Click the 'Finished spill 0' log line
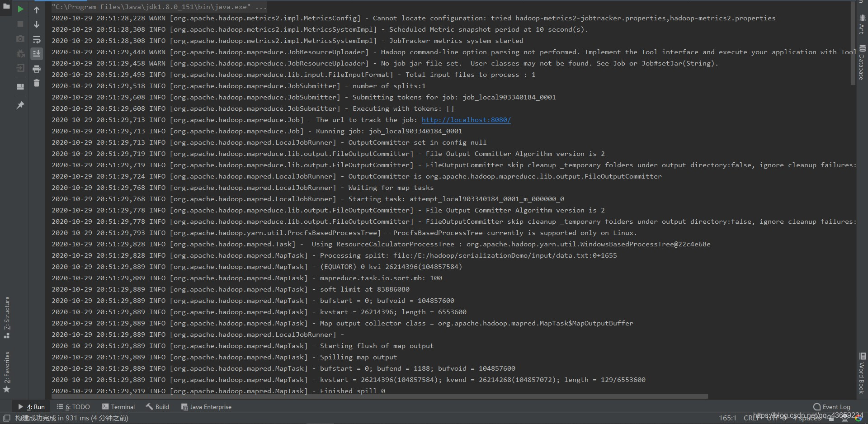Viewport: 868px width, 424px height. pos(218,391)
